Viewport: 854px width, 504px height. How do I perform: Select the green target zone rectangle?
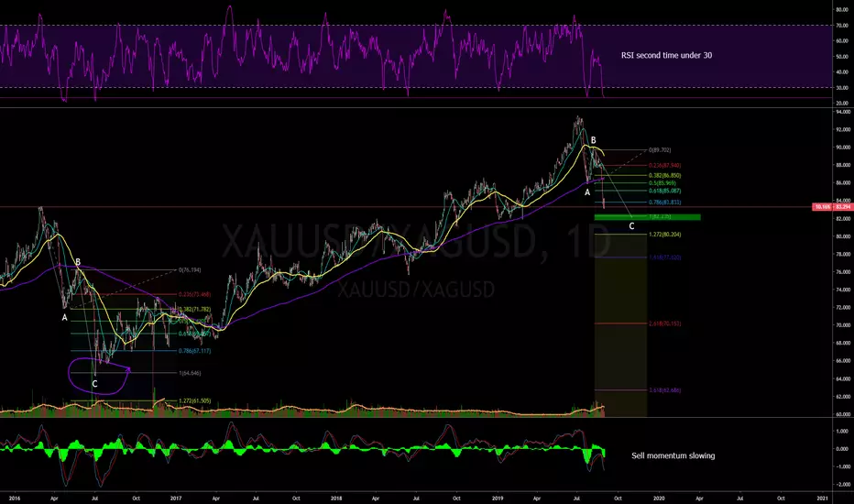(x=647, y=217)
